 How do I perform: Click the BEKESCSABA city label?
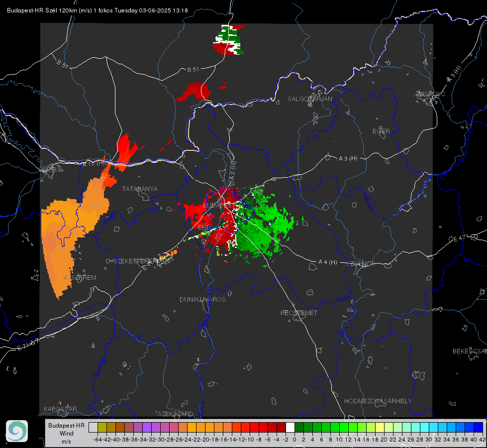(x=470, y=351)
